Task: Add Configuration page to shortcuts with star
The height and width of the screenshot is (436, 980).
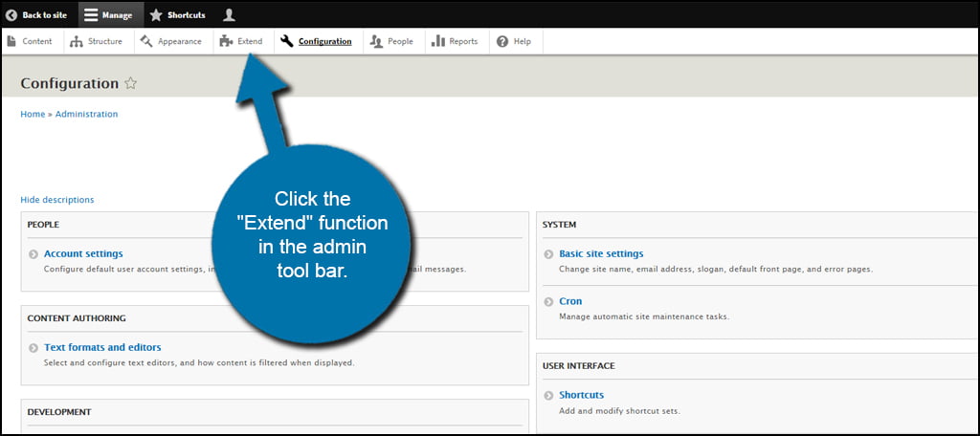Action: pyautogui.click(x=131, y=83)
